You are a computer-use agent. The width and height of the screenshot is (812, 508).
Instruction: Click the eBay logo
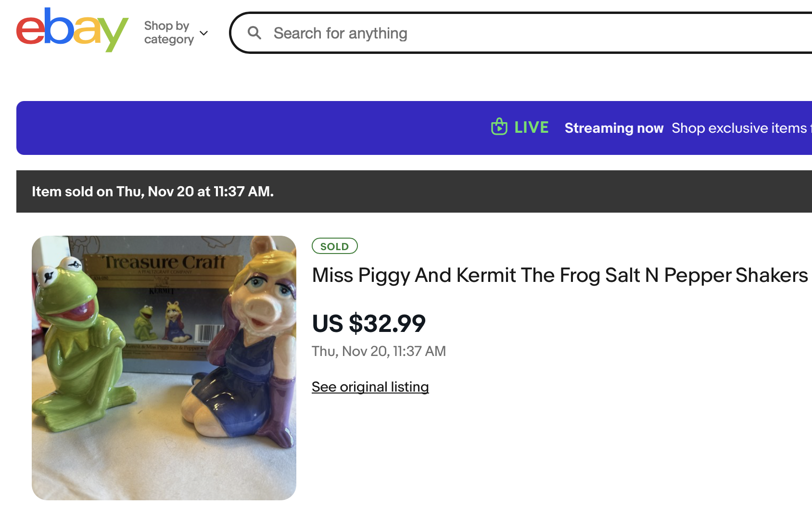click(x=72, y=30)
